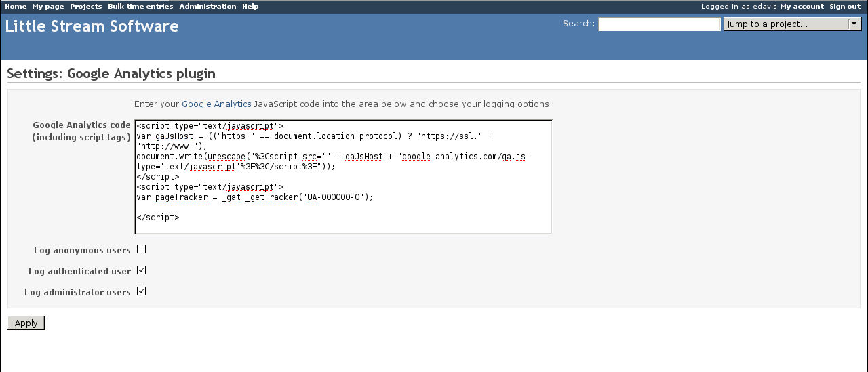The height and width of the screenshot is (372, 868).
Task: Enable Log anonymous users checkbox
Action: 141,249
